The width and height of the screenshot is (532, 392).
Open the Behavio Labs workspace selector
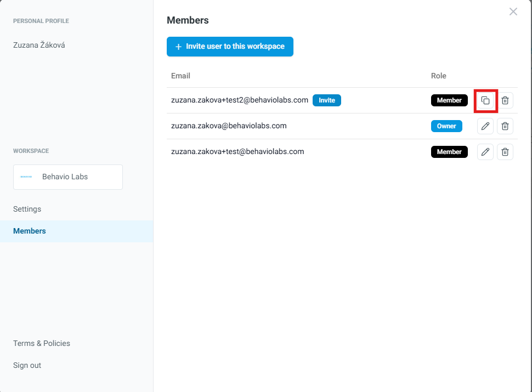click(68, 177)
